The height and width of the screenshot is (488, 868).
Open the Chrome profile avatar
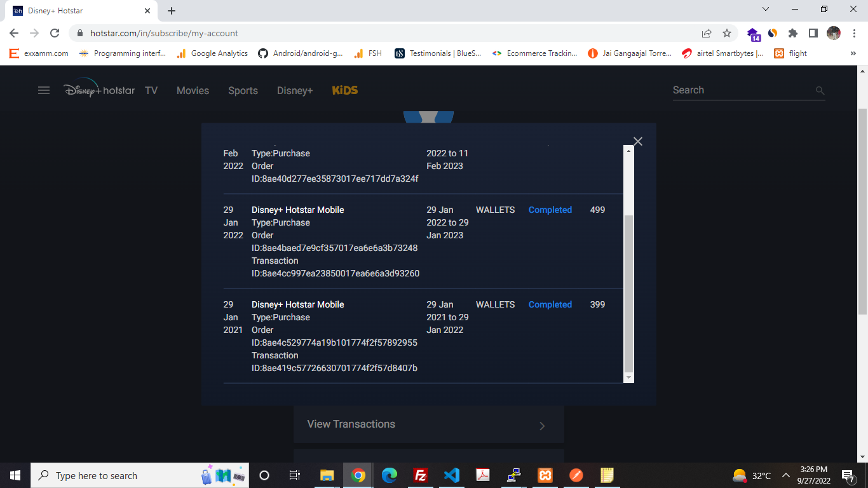coord(833,33)
